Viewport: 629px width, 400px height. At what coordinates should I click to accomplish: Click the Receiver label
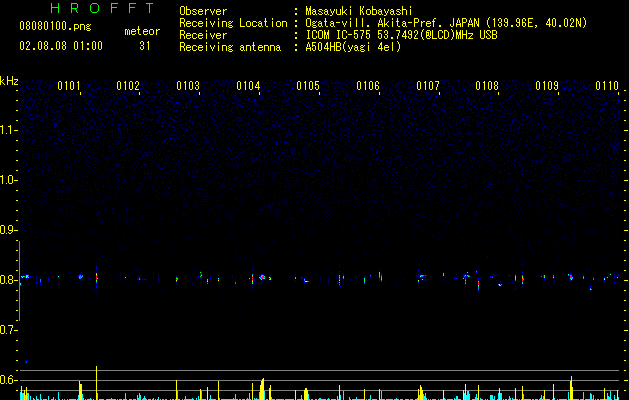tap(203, 35)
